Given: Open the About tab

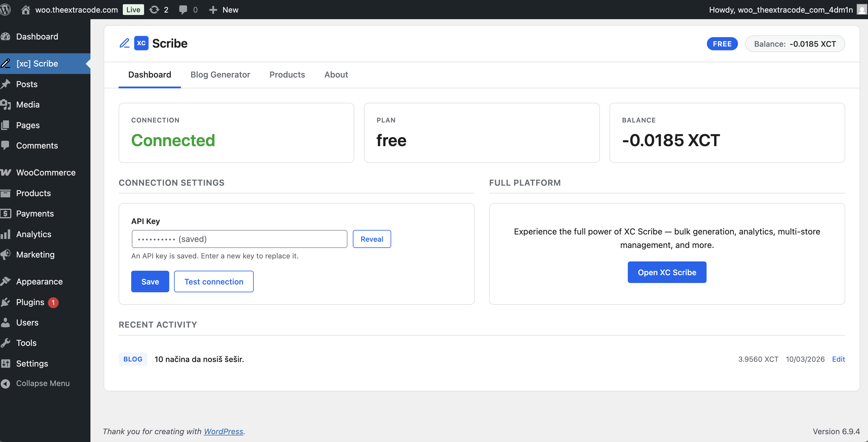Looking at the screenshot, I should (x=336, y=75).
